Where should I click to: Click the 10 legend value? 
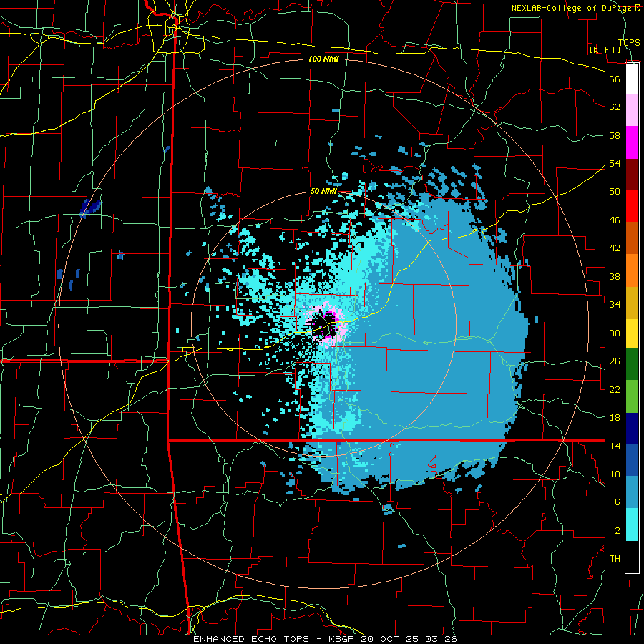(x=615, y=474)
